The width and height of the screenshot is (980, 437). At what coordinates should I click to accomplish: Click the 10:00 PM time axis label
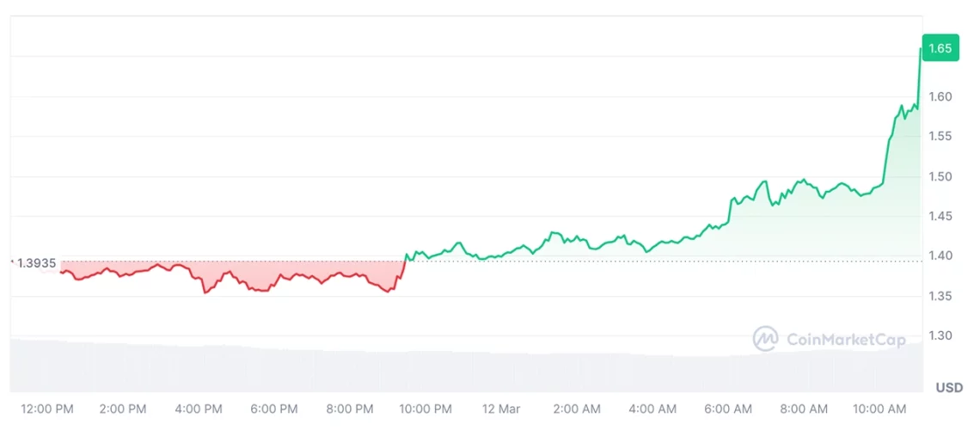click(426, 409)
